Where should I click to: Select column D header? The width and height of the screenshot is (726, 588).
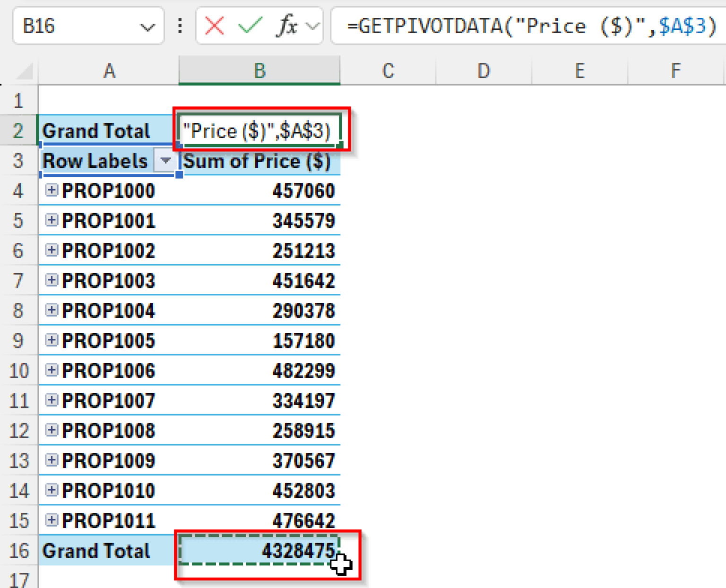coord(484,71)
